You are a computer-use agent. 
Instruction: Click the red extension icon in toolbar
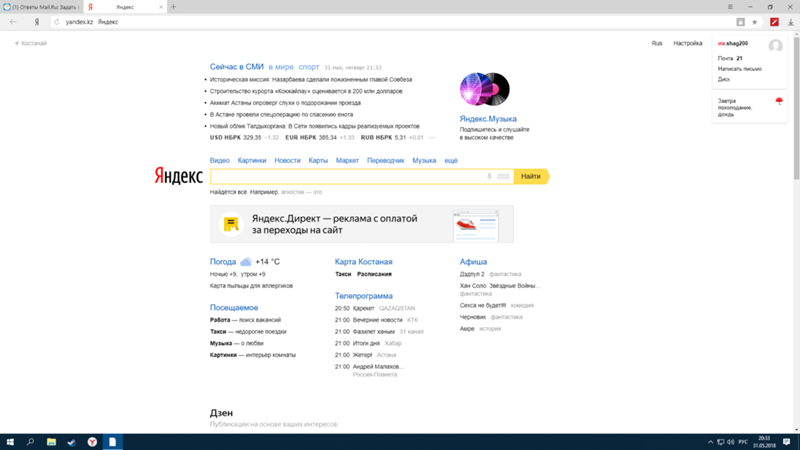click(774, 22)
